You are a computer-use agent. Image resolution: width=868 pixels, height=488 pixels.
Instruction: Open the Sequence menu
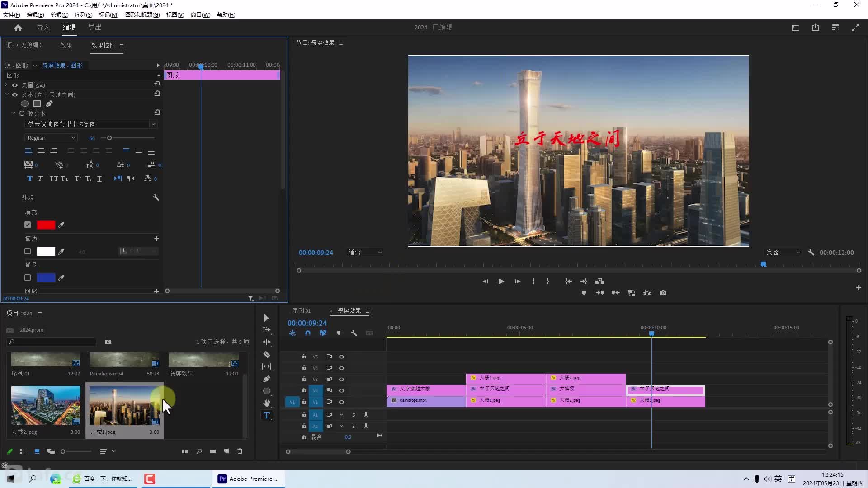(x=84, y=14)
